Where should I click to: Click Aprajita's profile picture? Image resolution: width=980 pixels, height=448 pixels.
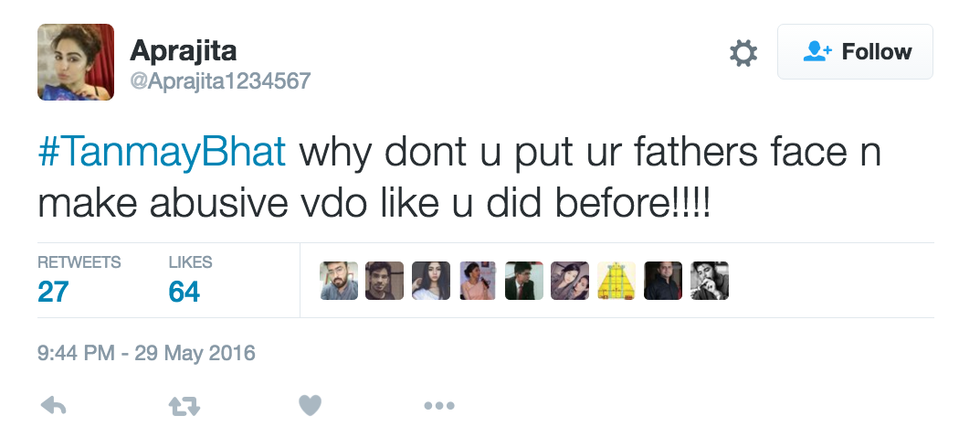click(x=76, y=61)
